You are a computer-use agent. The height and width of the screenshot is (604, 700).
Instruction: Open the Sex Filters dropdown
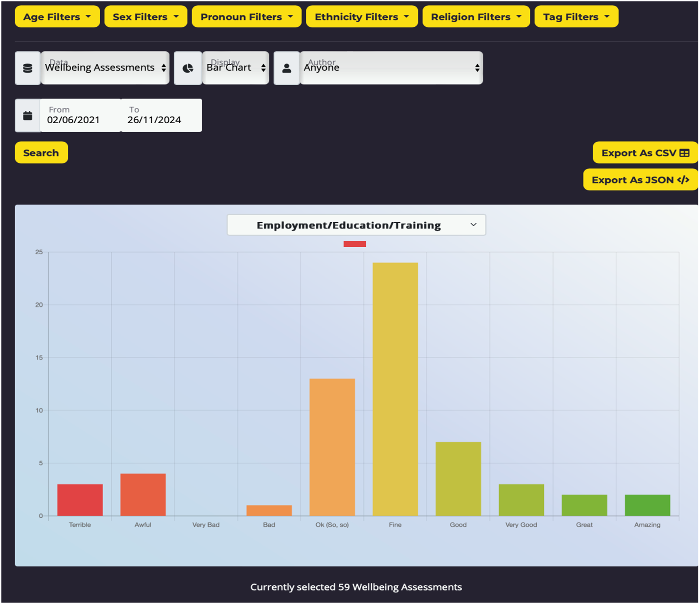[x=146, y=16]
